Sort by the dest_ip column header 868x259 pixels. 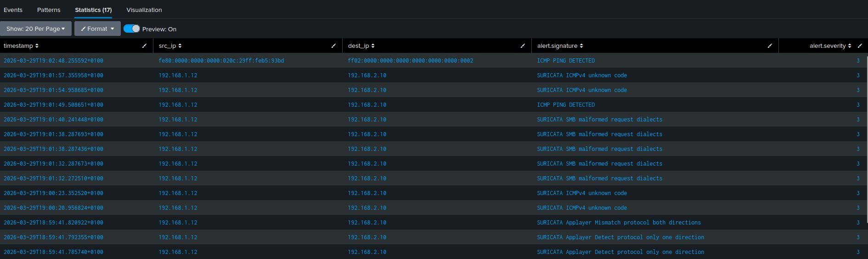pos(361,46)
